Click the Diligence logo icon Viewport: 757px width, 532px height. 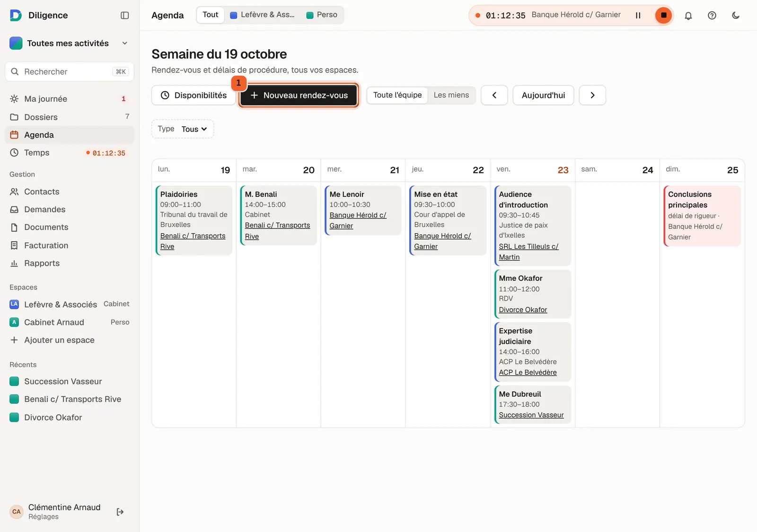[x=16, y=15]
